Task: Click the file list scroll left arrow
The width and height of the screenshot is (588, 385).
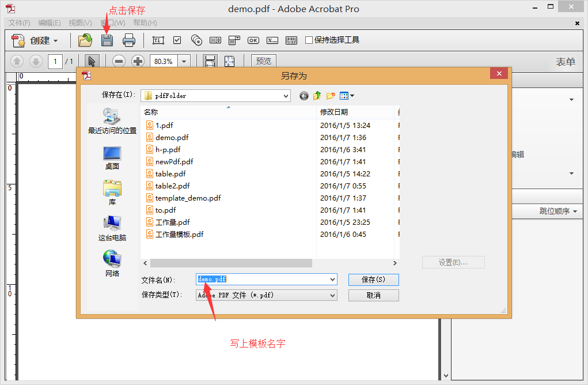Action: tap(145, 263)
